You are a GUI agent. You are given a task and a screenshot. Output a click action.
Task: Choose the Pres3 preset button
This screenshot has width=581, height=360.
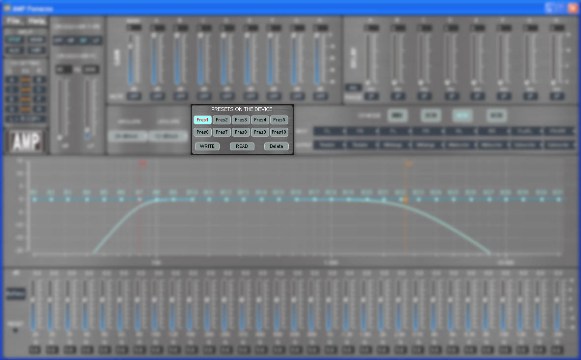[x=241, y=120]
